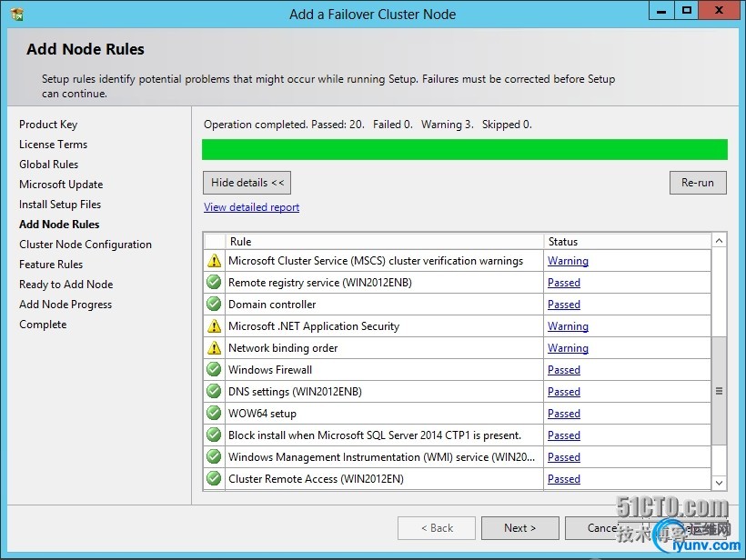746x560 pixels.
Task: Open Passed link for Cluster Remote Access
Action: (x=564, y=479)
